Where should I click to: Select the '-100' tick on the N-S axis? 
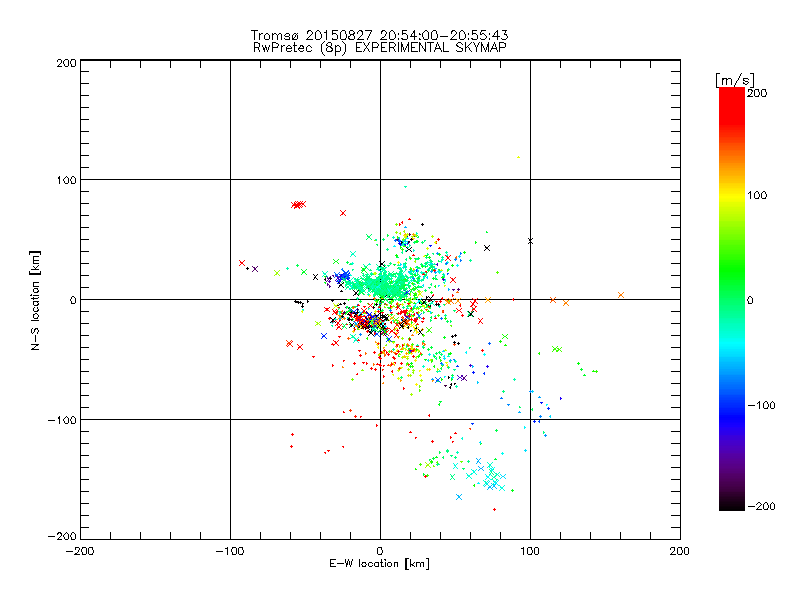click(x=62, y=420)
